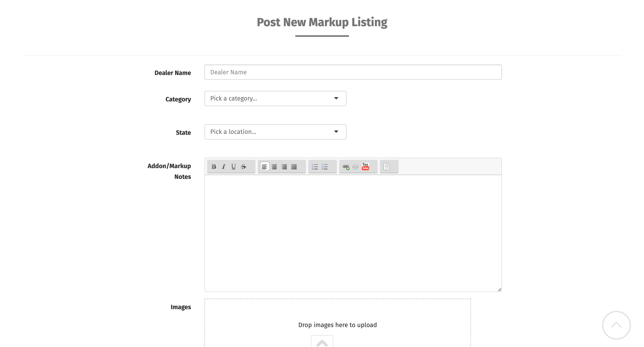The height and width of the screenshot is (347, 644).
Task: View source with page icon
Action: [387, 167]
